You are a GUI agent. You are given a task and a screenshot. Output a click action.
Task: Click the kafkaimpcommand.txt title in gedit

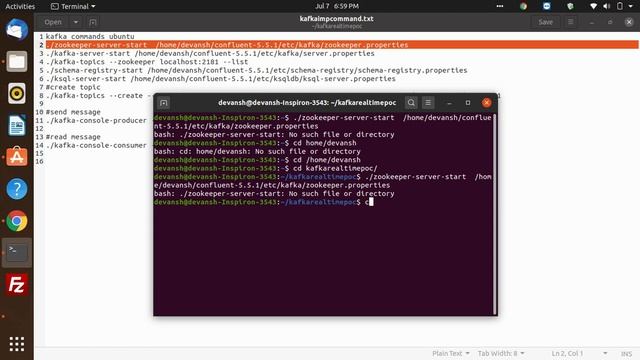(x=336, y=19)
